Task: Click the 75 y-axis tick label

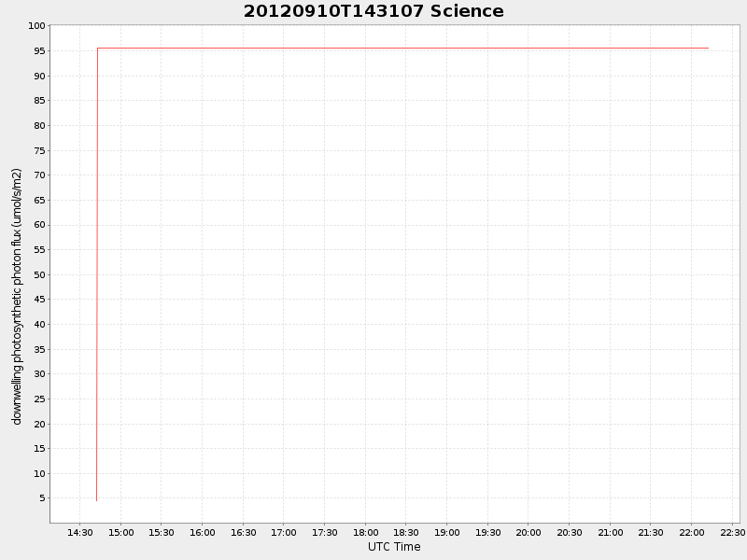Action: pos(39,150)
